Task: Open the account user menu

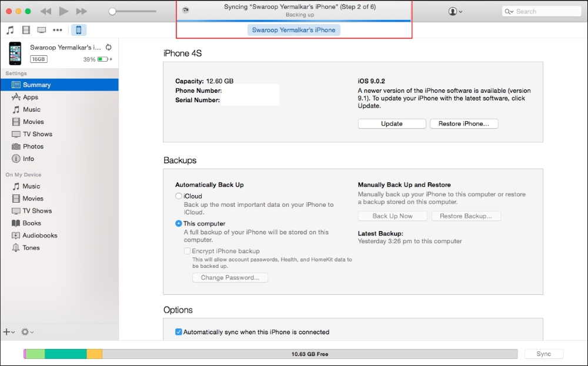Action: tap(455, 11)
